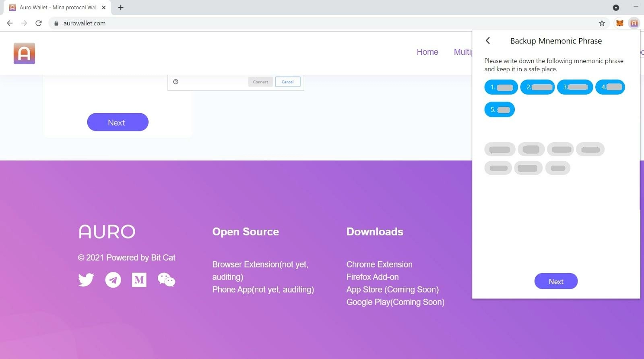Click the Connect button
This screenshot has height=359, width=644.
260,82
